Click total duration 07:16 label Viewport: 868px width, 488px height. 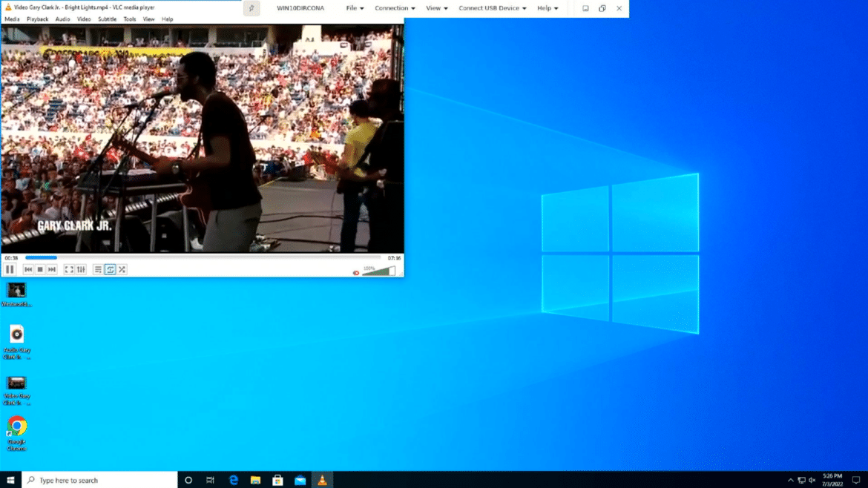394,258
